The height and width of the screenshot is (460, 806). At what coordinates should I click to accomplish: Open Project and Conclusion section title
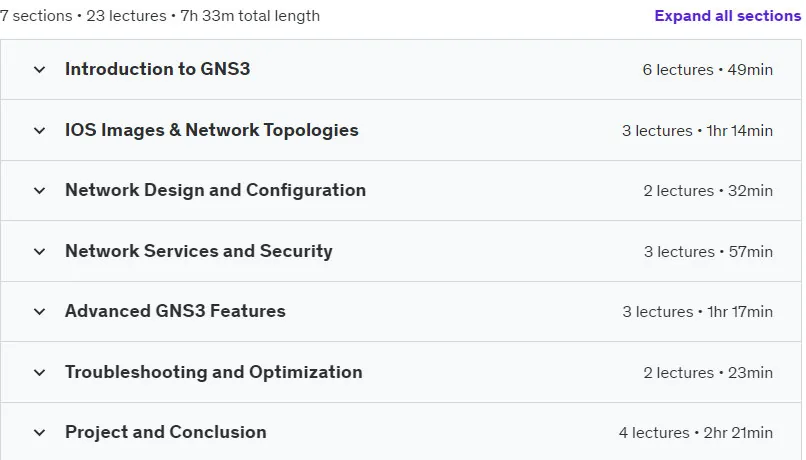click(x=166, y=432)
